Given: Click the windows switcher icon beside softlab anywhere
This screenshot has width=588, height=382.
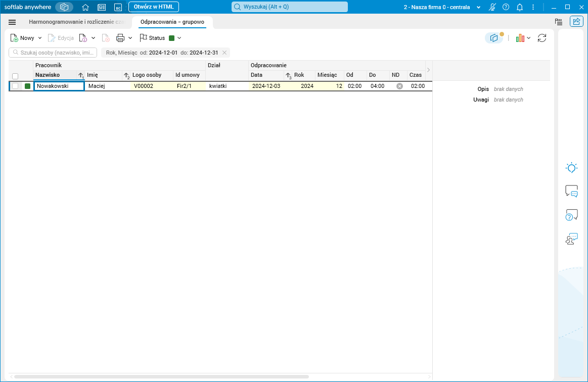Looking at the screenshot, I should pyautogui.click(x=64, y=7).
